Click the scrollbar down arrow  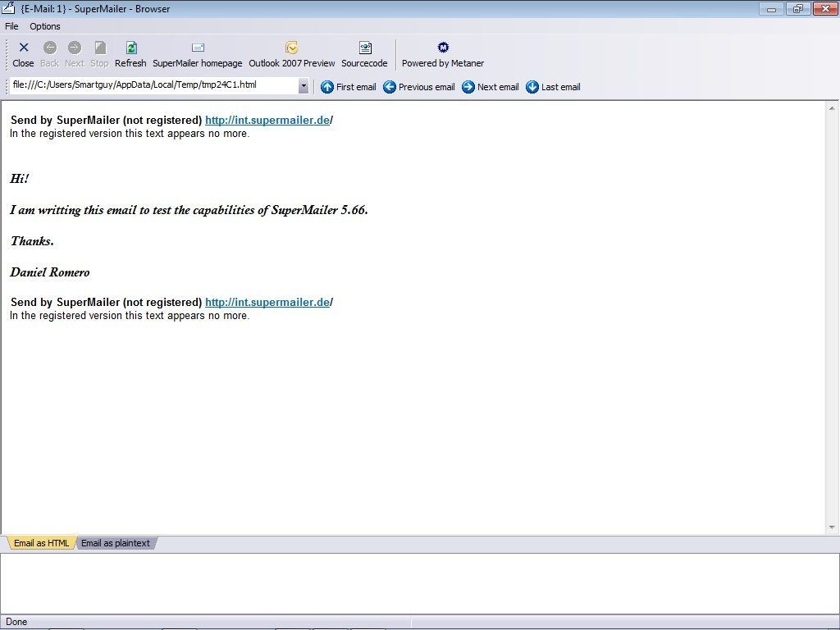[832, 527]
